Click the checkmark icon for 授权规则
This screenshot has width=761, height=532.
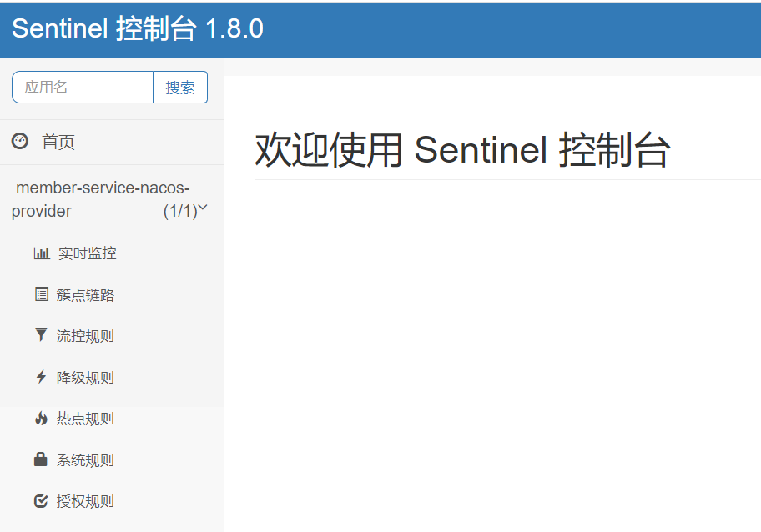tap(41, 501)
